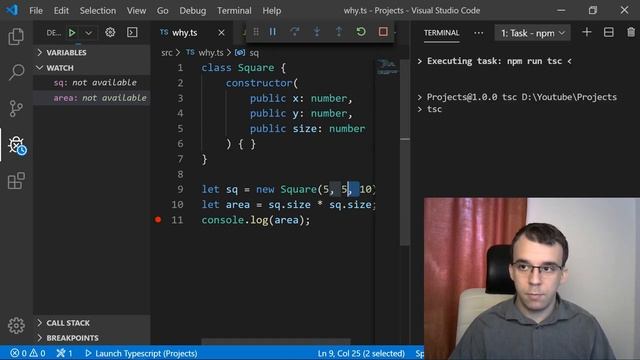This screenshot has width=640, height=360.
Task: Split the terminal
Action: (x=609, y=32)
